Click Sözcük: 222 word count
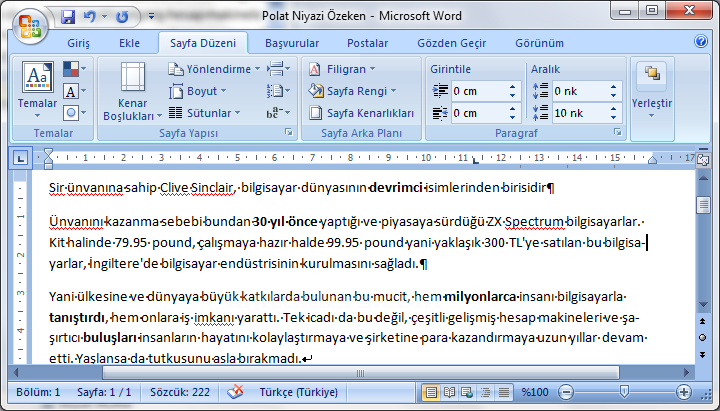The height and width of the screenshot is (411, 720). click(180, 392)
